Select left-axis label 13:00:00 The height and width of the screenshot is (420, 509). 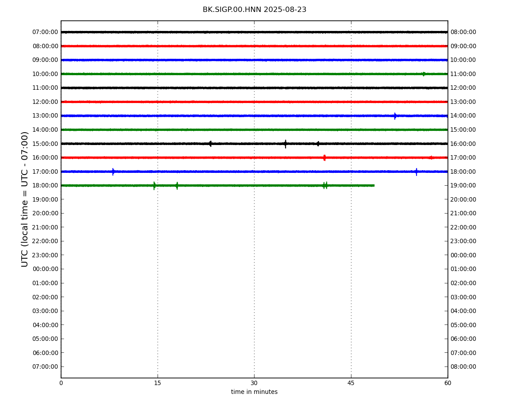(x=45, y=116)
